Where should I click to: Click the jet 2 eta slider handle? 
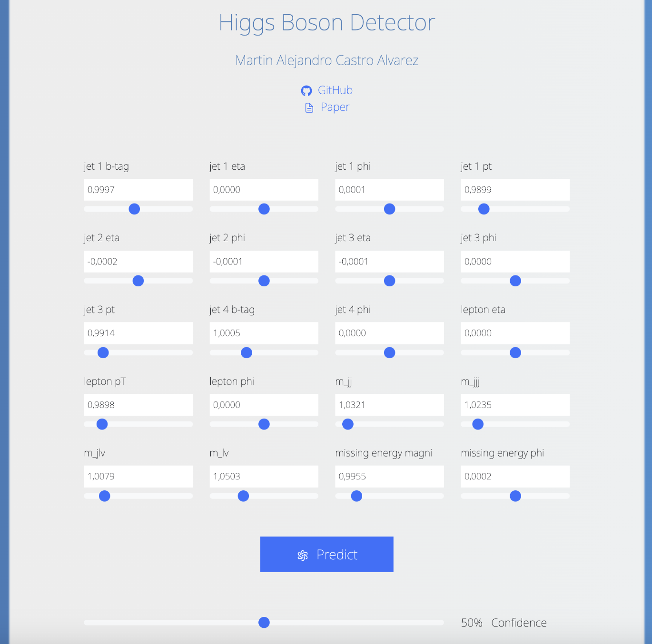click(138, 281)
